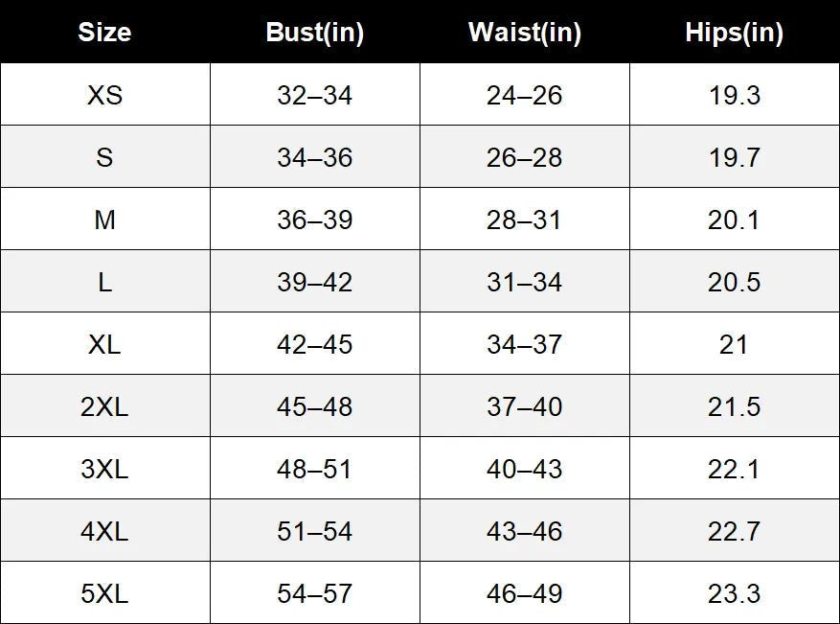Viewport: 840px width, 624px height.
Task: Select the L size cell
Action: click(105, 281)
